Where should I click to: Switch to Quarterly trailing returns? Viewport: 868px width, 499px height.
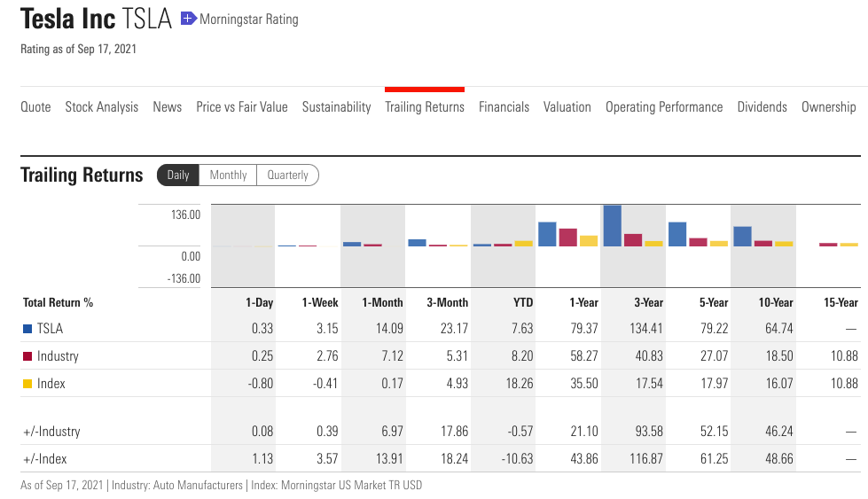click(287, 175)
